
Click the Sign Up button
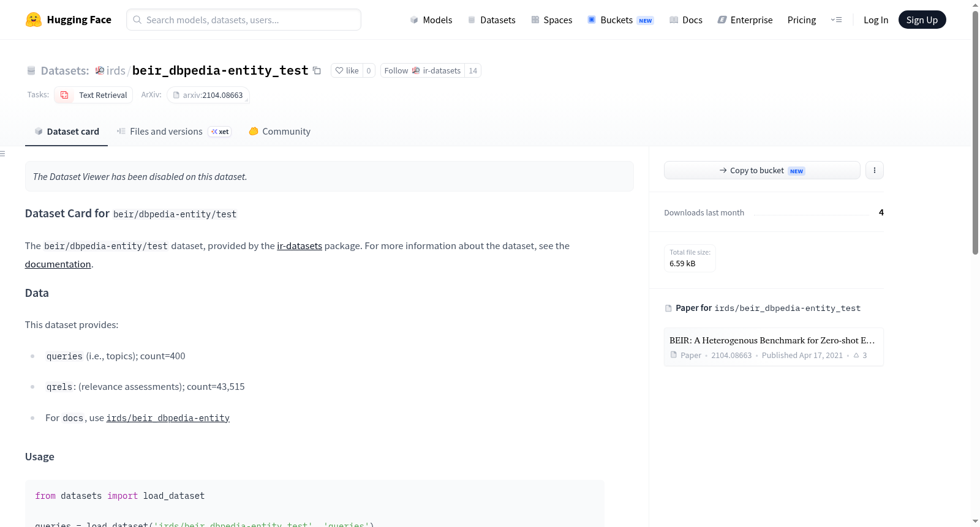point(922,20)
